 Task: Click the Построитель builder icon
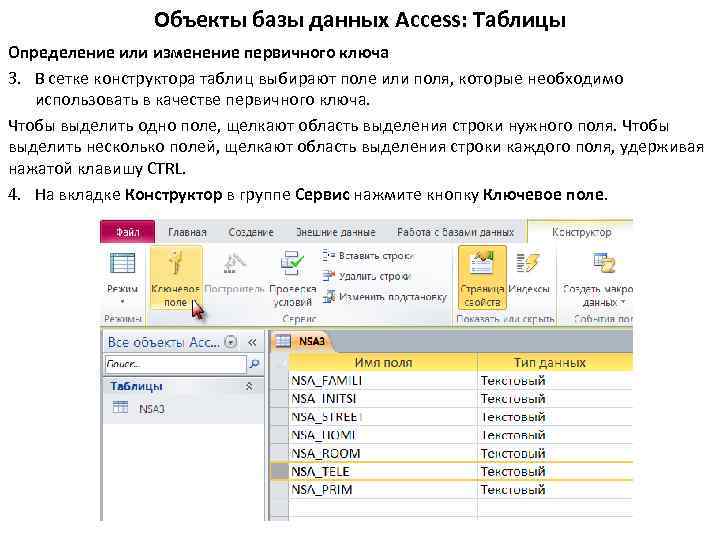[235, 264]
